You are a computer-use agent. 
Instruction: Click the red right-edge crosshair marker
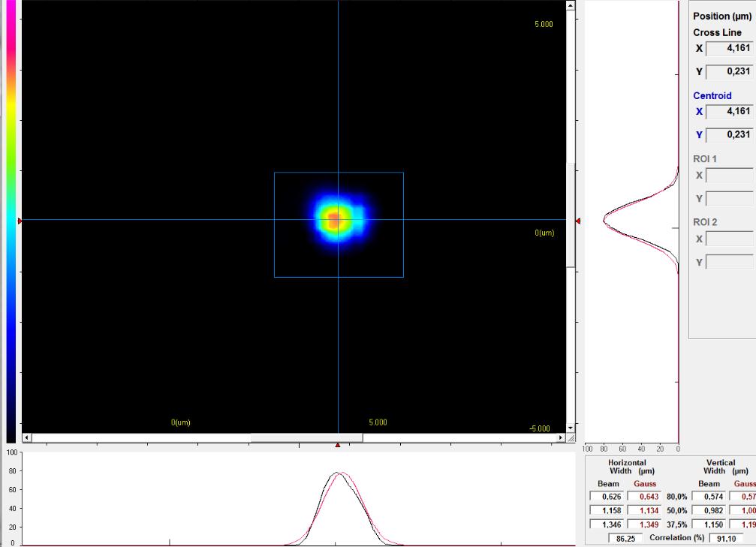pos(577,221)
